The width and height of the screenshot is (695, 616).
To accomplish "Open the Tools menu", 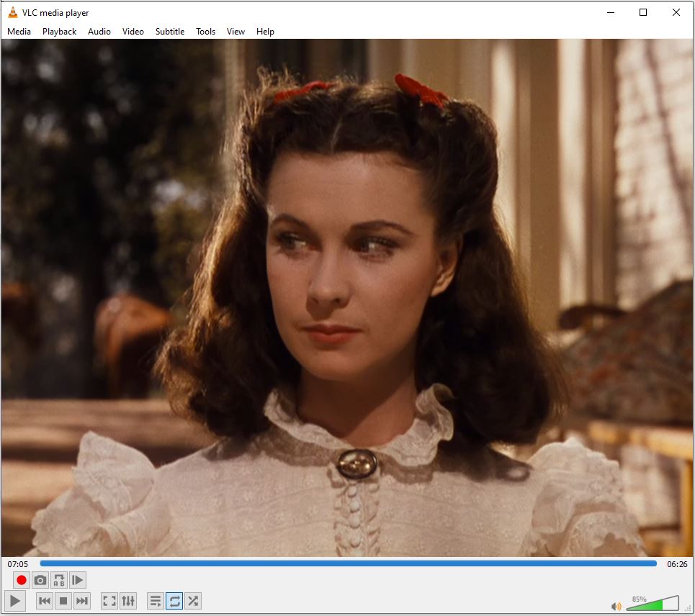I will click(x=206, y=32).
